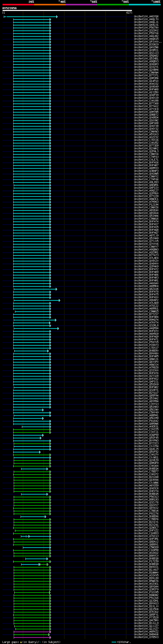Select hit label UniRef100_P56790

[x=146, y=28]
